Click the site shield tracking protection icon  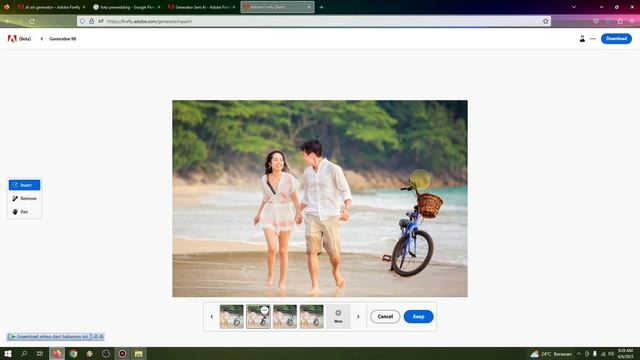[82, 21]
